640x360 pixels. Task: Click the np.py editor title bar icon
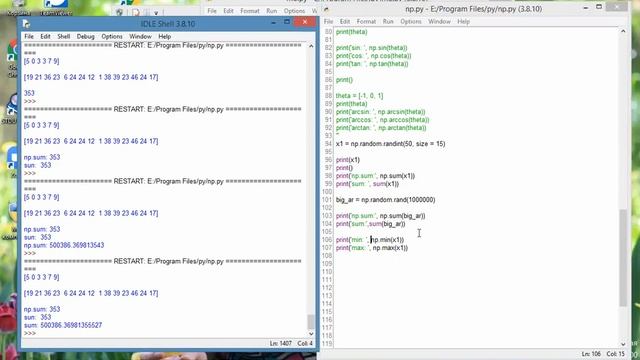[x=326, y=9]
